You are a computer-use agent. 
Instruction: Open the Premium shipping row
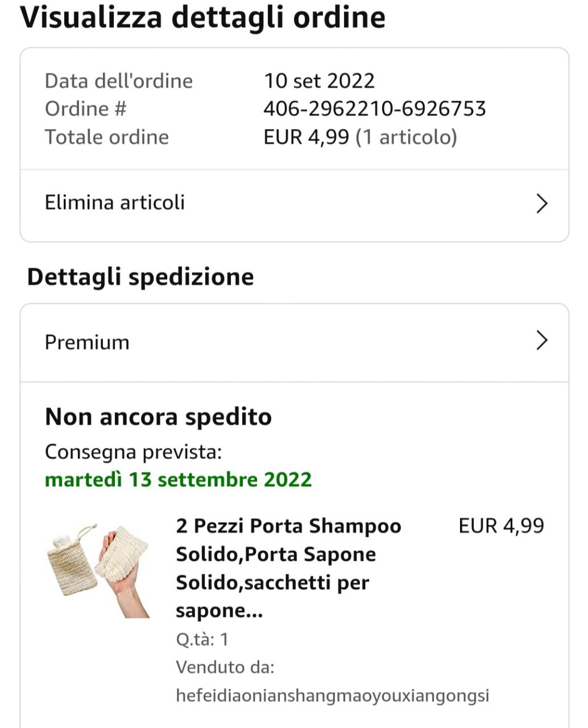[87, 342]
